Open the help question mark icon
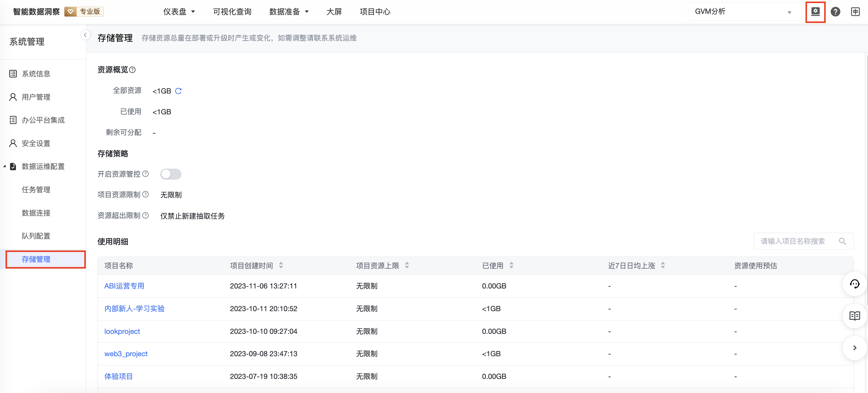Viewport: 868px width, 393px height. [x=835, y=12]
